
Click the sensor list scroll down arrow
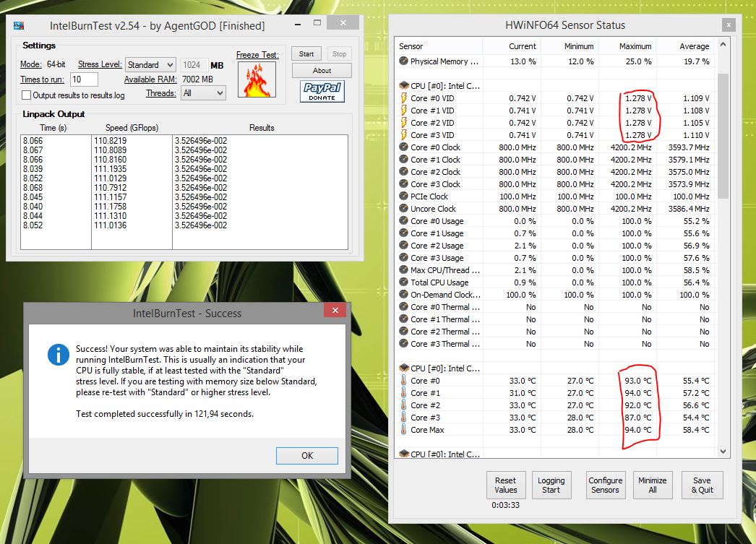723,452
